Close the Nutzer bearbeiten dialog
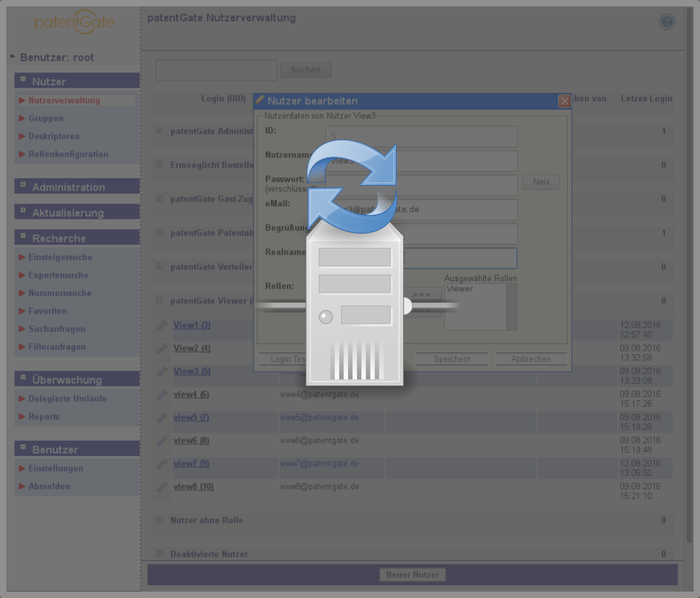Image resolution: width=700 pixels, height=598 pixels. [x=564, y=101]
